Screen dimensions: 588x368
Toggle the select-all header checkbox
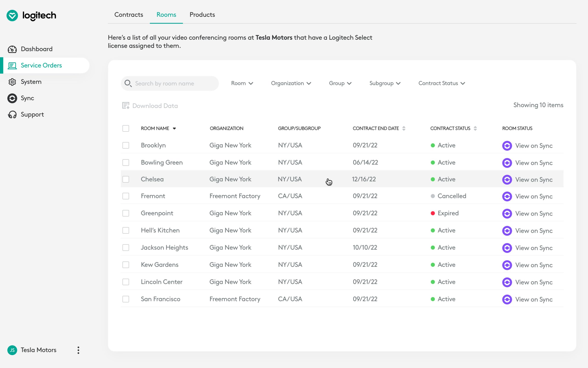(126, 128)
